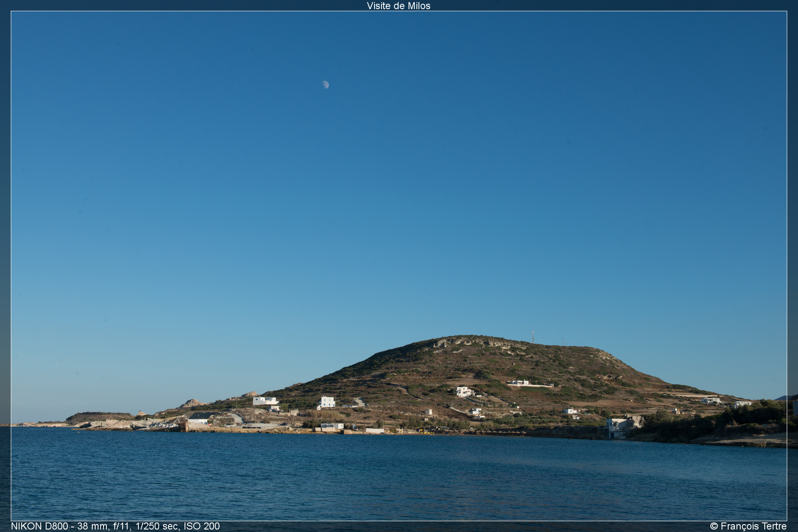798x532 pixels.
Task: Click the 'NIKON D800 - 38 mm' EXIF caption
Action: (x=115, y=526)
